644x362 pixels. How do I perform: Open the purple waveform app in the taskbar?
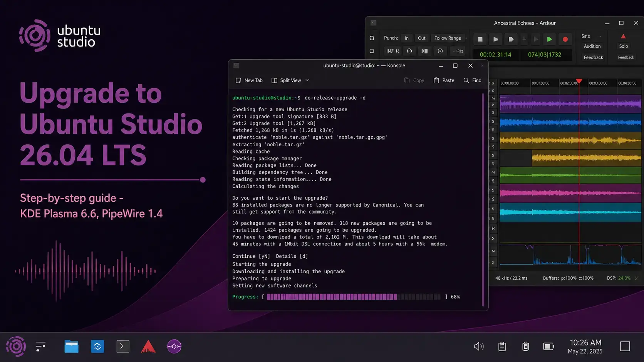[x=174, y=346]
